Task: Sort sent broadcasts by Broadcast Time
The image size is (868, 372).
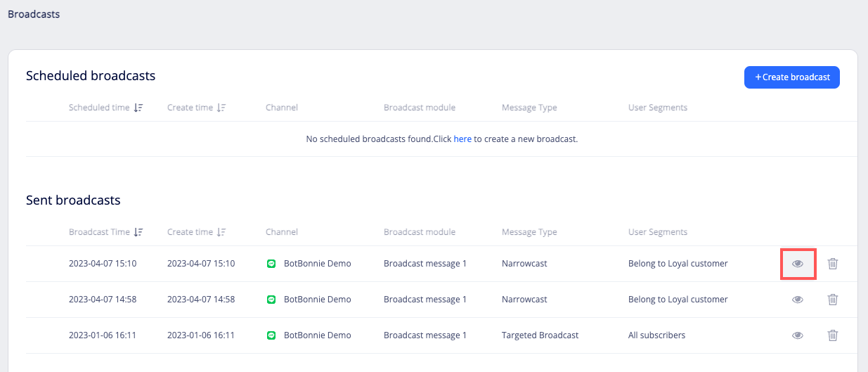Action: [x=138, y=232]
